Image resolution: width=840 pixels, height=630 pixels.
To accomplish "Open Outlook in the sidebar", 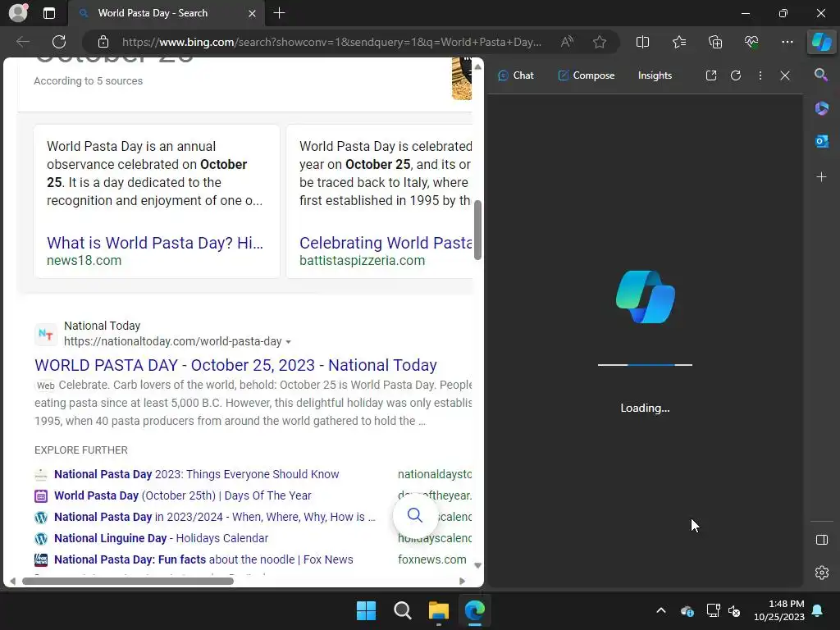I will pos(821,141).
